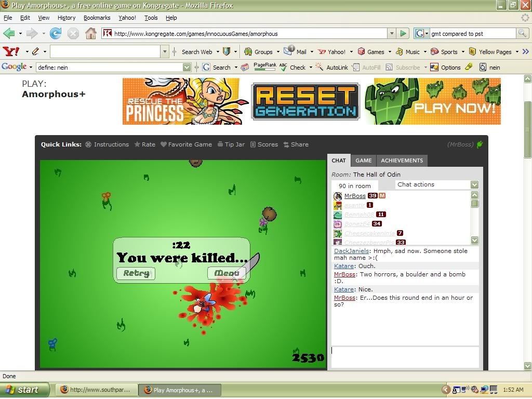Switch to the GAME tab
The height and width of the screenshot is (399, 532).
(363, 161)
